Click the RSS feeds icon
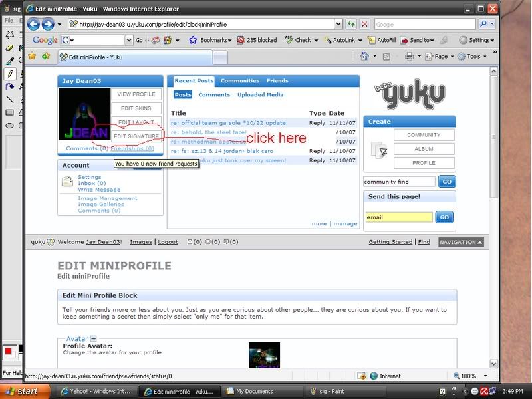 (x=386, y=57)
